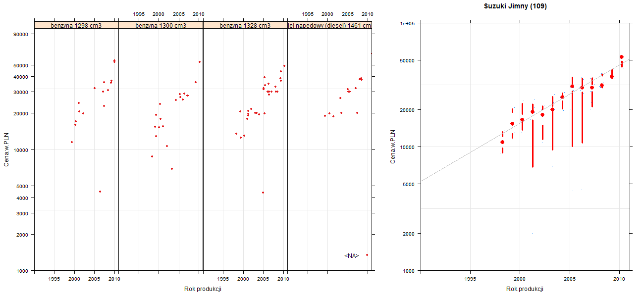
Task: Click the '1995' tick below the benzyna 1298 panel
Action: (54, 279)
